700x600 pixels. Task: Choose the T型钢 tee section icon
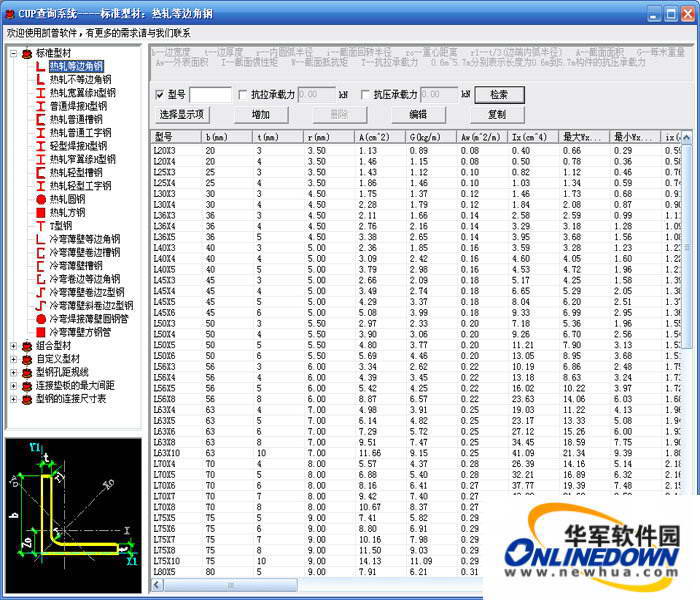tap(41, 226)
